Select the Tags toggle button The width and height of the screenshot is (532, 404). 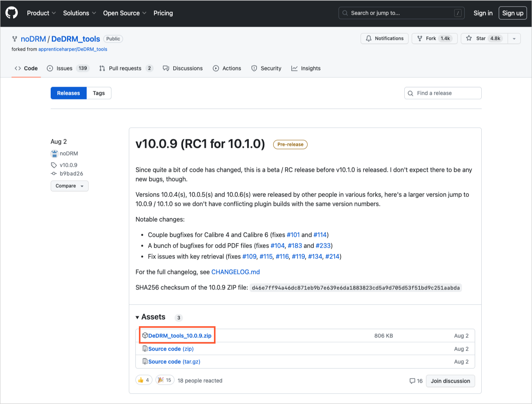pyautogui.click(x=99, y=93)
